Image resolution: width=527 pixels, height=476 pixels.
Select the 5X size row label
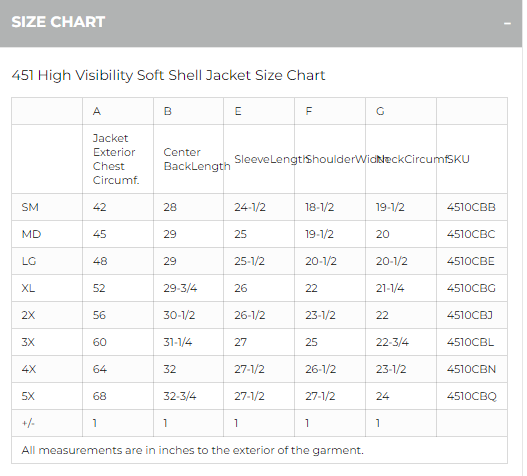point(28,396)
